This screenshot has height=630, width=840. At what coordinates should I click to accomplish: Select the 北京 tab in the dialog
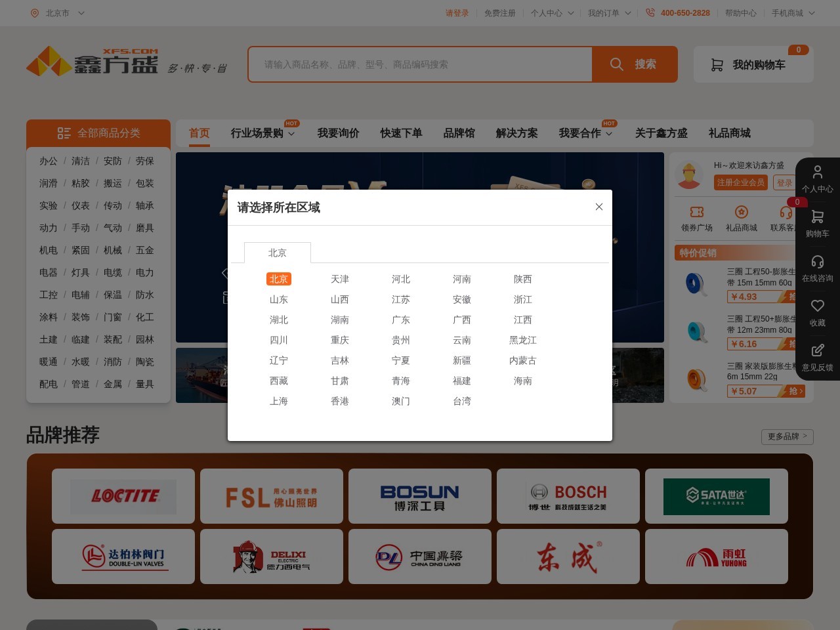pyautogui.click(x=278, y=253)
